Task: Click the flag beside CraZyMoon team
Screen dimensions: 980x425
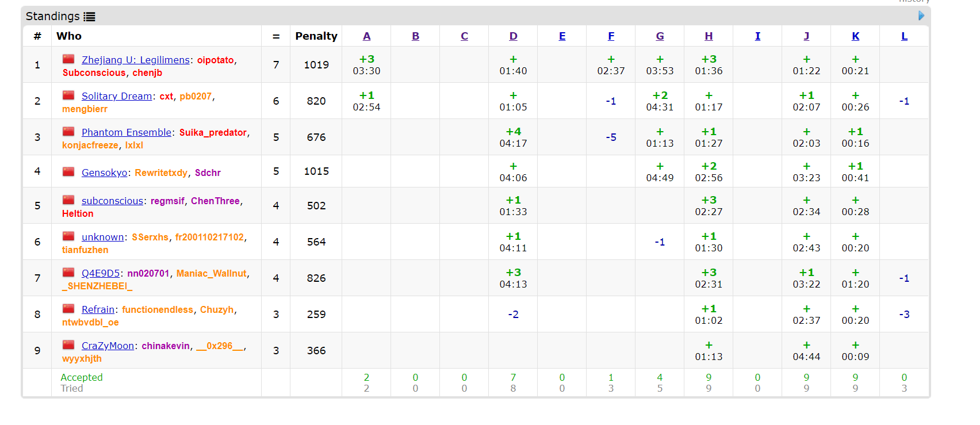Action: pyautogui.click(x=68, y=344)
